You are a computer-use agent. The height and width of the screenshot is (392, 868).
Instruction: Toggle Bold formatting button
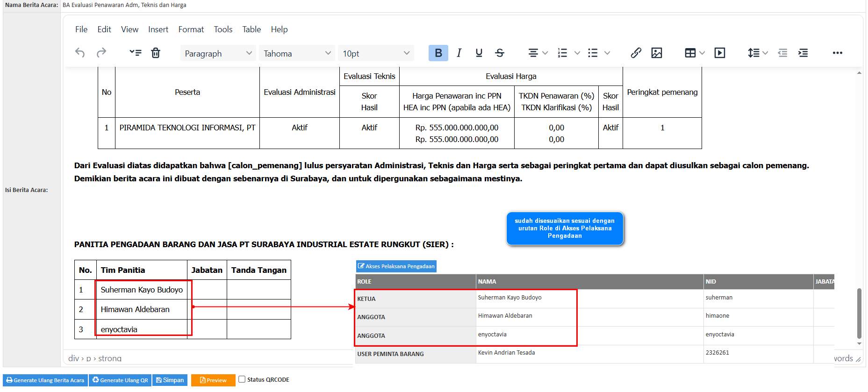click(438, 53)
